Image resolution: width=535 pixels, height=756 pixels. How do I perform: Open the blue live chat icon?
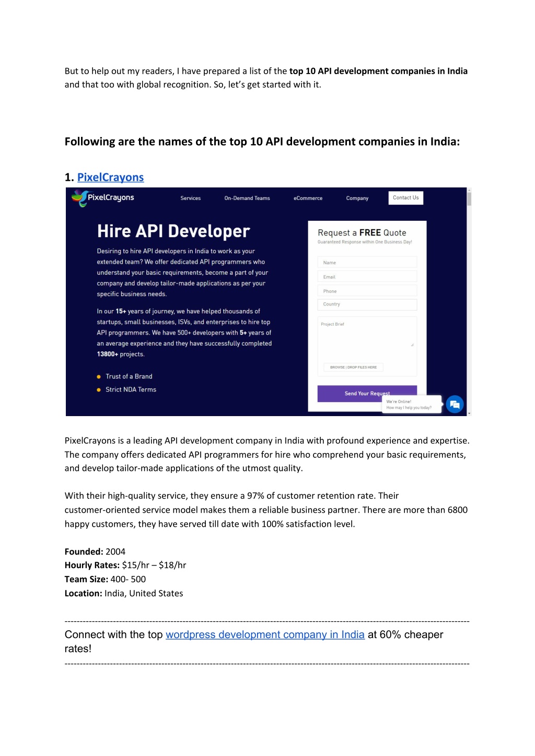click(455, 404)
